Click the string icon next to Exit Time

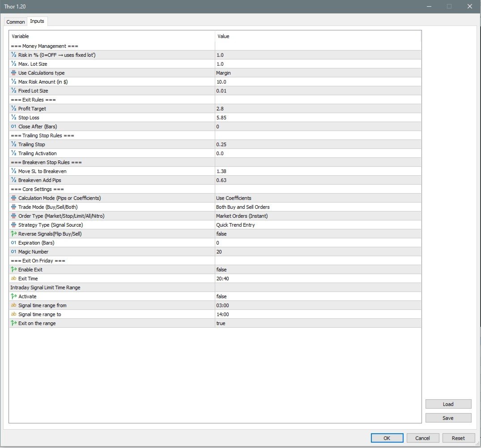(13, 279)
